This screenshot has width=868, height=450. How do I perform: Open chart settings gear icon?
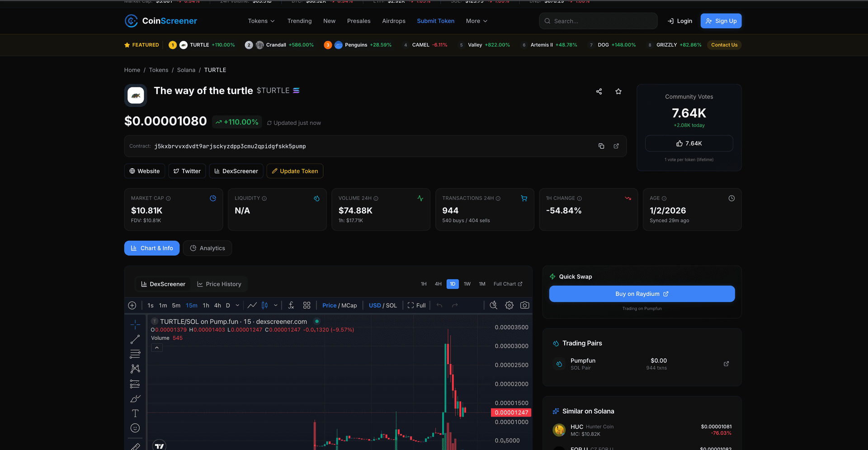click(x=509, y=305)
